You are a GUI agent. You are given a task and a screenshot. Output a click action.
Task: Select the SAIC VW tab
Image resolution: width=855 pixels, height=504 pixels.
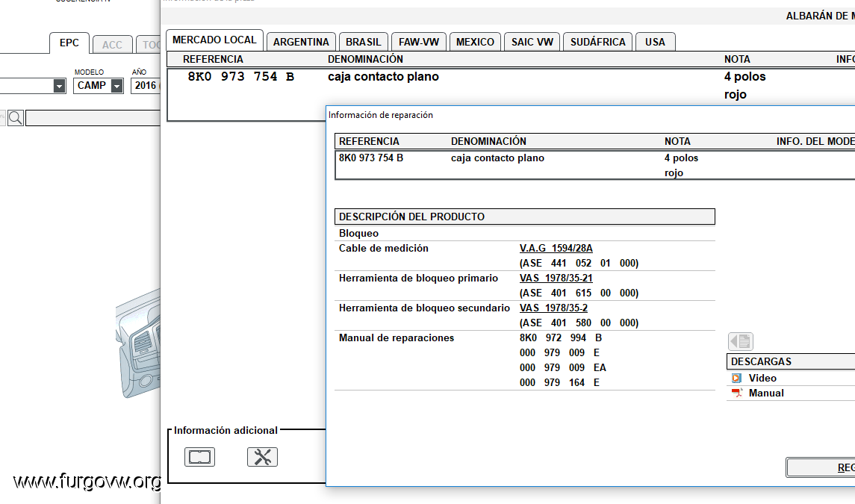(532, 42)
